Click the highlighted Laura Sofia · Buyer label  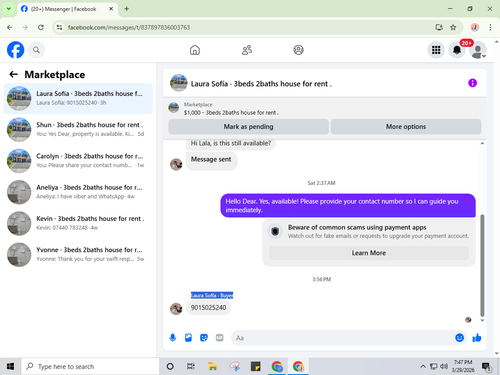(x=212, y=295)
